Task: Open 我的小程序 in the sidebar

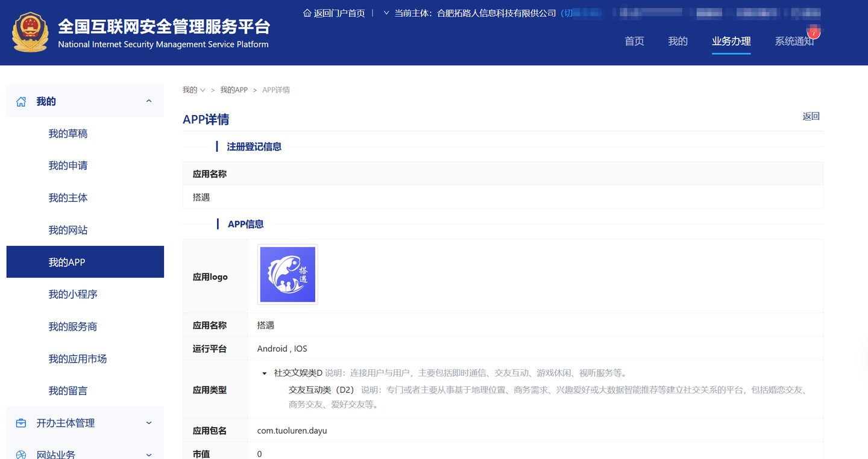Action: click(73, 295)
